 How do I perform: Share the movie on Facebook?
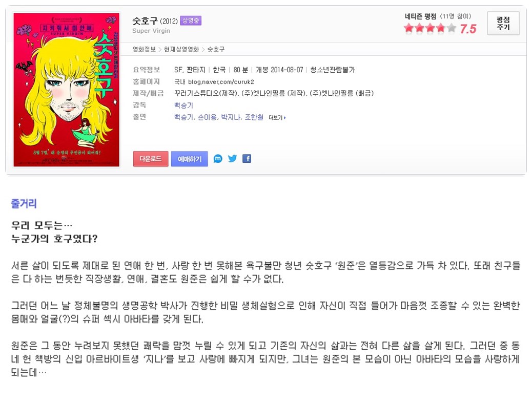click(x=247, y=158)
